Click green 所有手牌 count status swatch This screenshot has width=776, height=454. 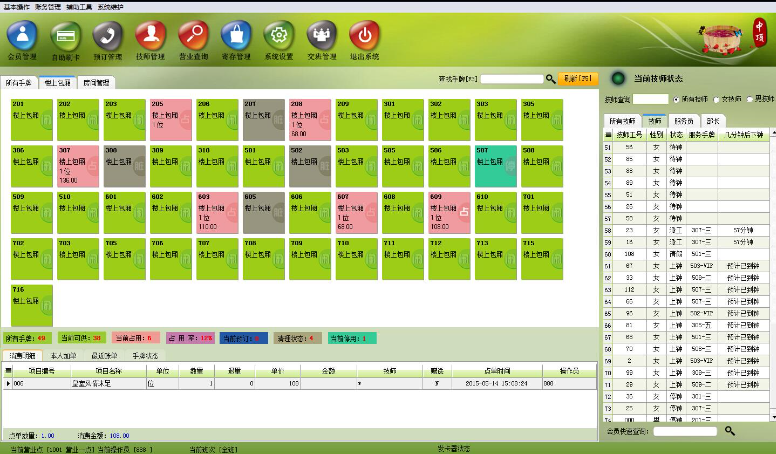pyautogui.click(x=27, y=338)
